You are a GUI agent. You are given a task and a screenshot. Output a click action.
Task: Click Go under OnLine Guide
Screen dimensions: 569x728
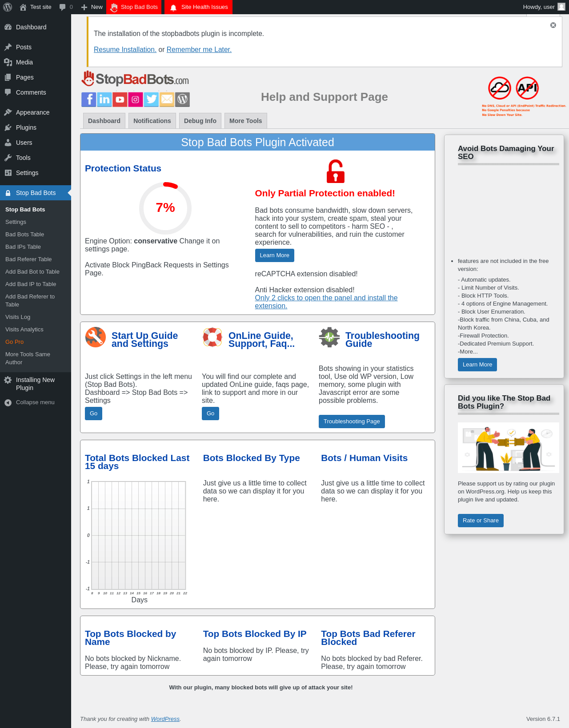click(x=210, y=414)
